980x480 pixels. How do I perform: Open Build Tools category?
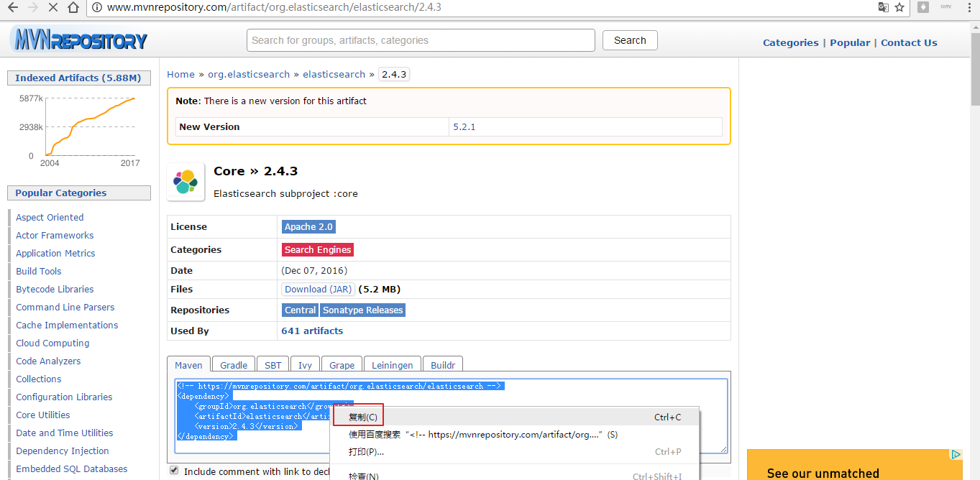click(x=39, y=271)
